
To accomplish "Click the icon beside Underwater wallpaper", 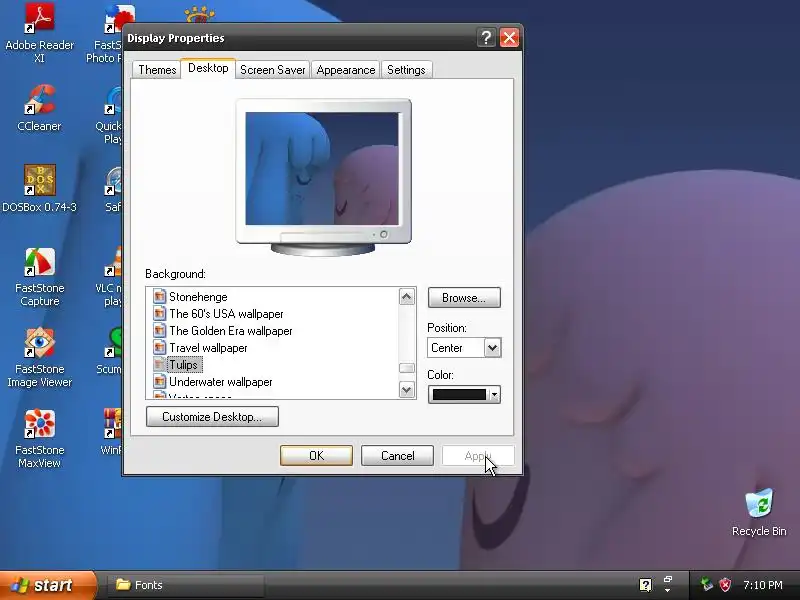I will (x=160, y=382).
